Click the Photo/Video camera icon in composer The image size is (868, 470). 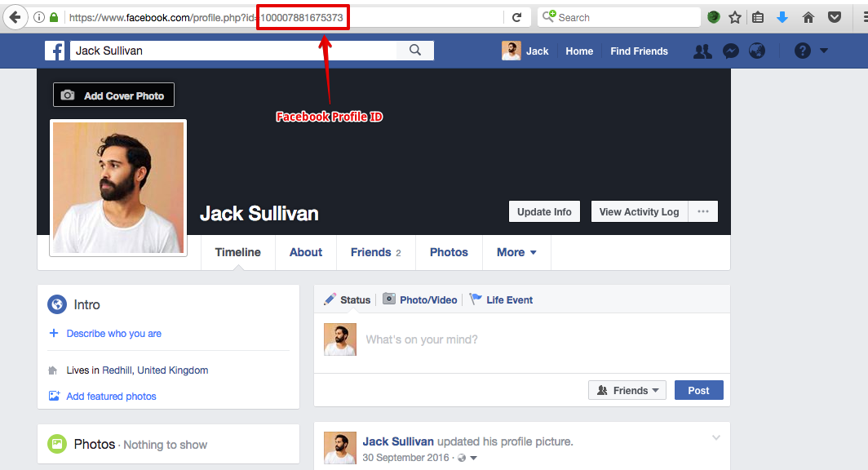(x=389, y=299)
